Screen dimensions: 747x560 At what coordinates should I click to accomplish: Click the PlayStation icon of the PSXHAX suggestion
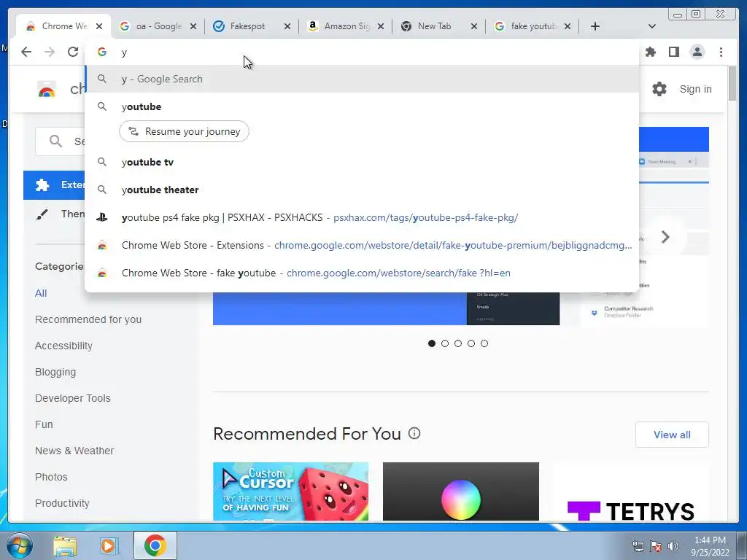click(102, 217)
